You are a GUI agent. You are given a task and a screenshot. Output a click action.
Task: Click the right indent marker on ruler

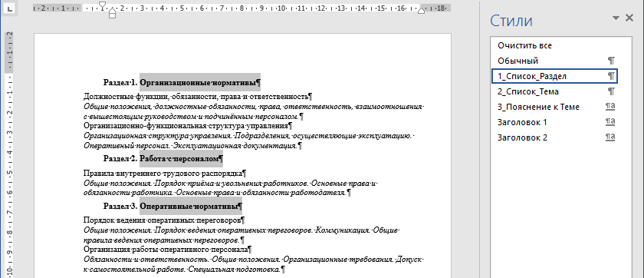click(x=421, y=11)
